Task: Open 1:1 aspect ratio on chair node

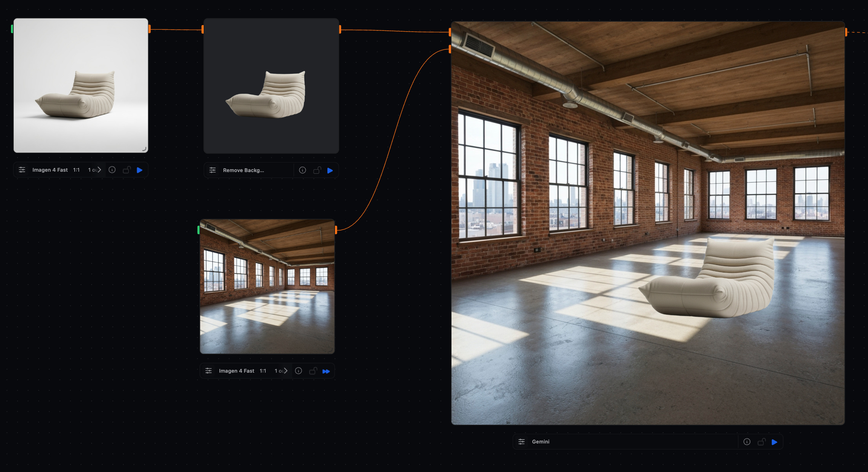Action: point(77,170)
